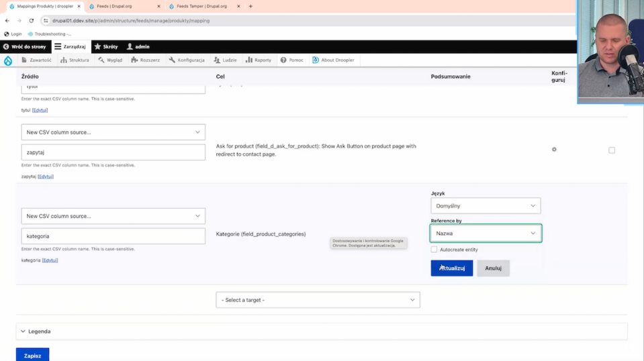Toggle the Zarządzaj toolbar tray
644x361 pixels.
coord(71,47)
